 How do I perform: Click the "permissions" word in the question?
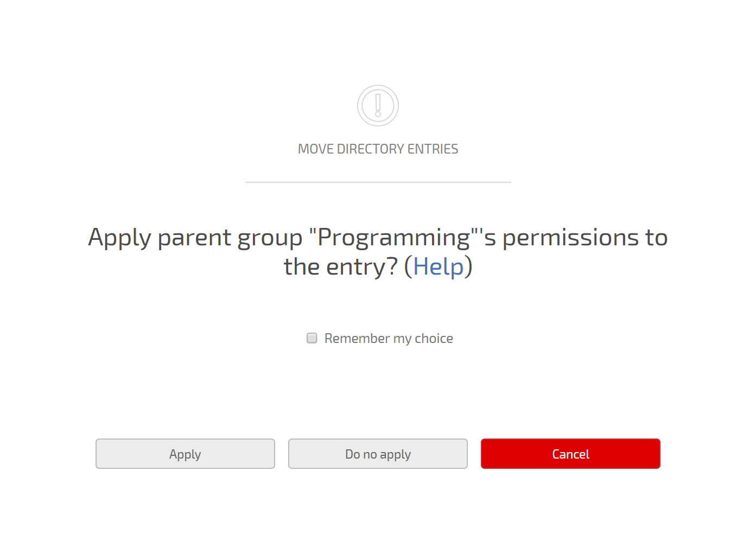[570, 238]
